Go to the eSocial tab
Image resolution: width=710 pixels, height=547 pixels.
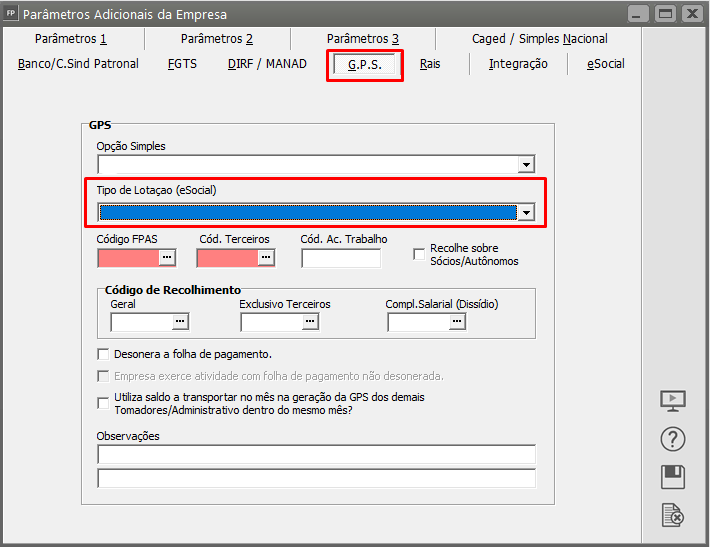606,64
